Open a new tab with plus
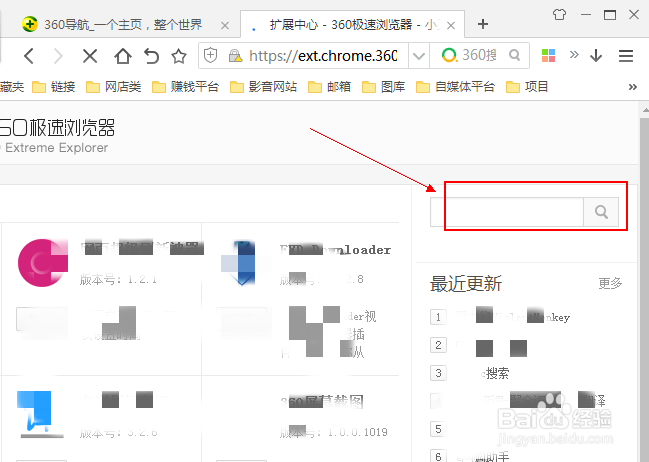 click(x=483, y=24)
